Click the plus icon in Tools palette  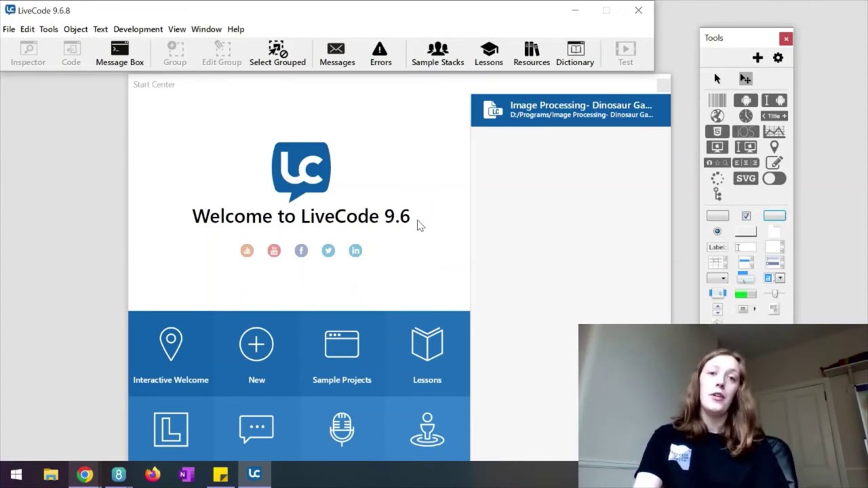click(757, 58)
